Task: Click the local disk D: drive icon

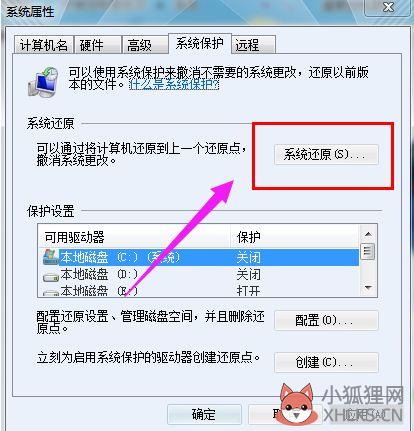Action: tap(51, 276)
